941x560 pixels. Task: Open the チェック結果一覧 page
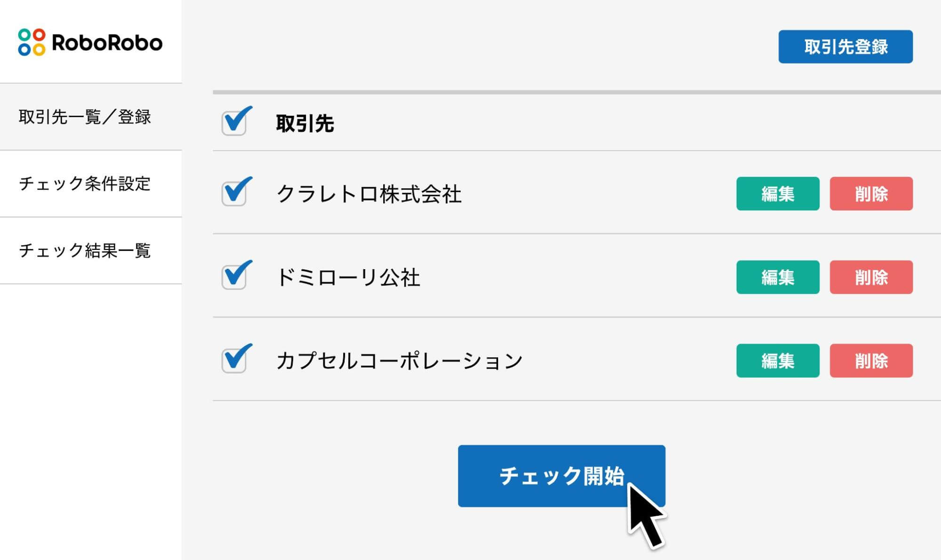[x=85, y=250]
